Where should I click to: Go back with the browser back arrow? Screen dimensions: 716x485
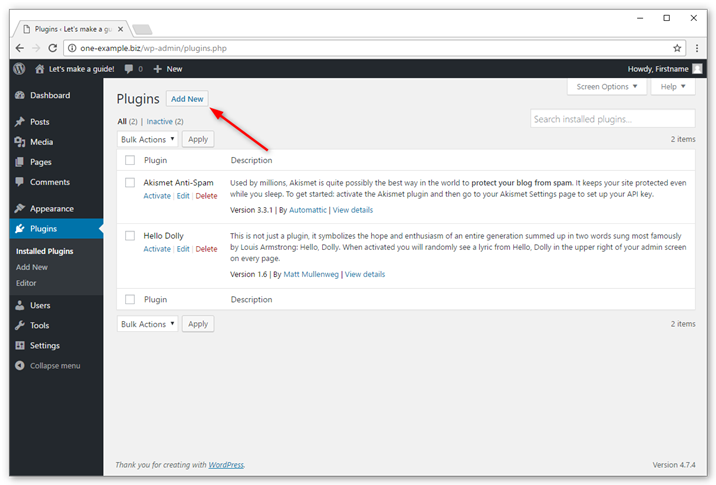click(19, 48)
